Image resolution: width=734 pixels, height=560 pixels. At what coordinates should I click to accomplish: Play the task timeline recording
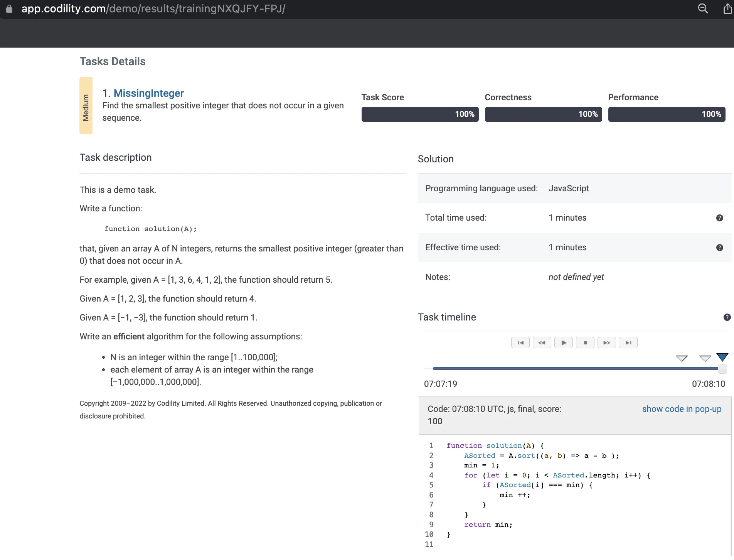564,342
